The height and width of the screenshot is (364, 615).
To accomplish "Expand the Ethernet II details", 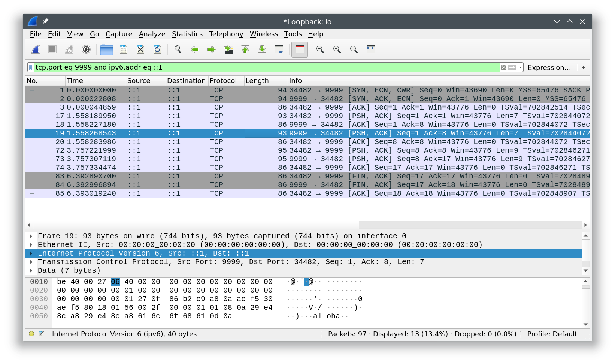I will point(31,245).
